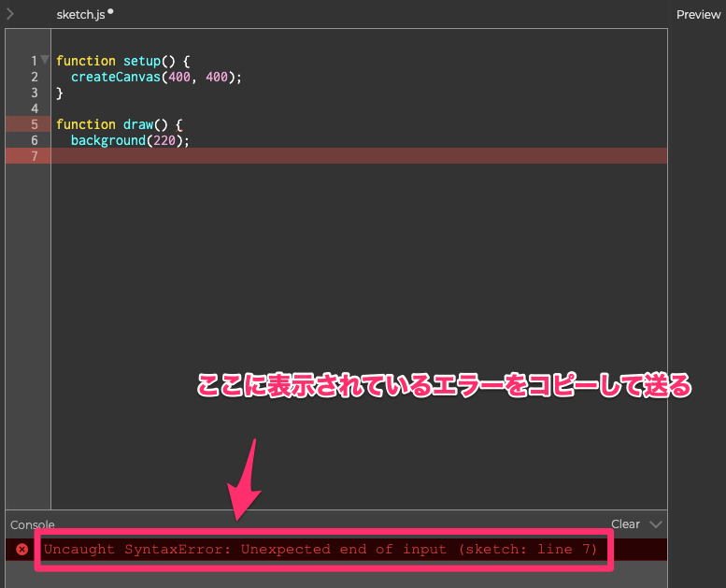Select the sketch.js file tab
This screenshot has height=588, width=726.
coord(80,15)
